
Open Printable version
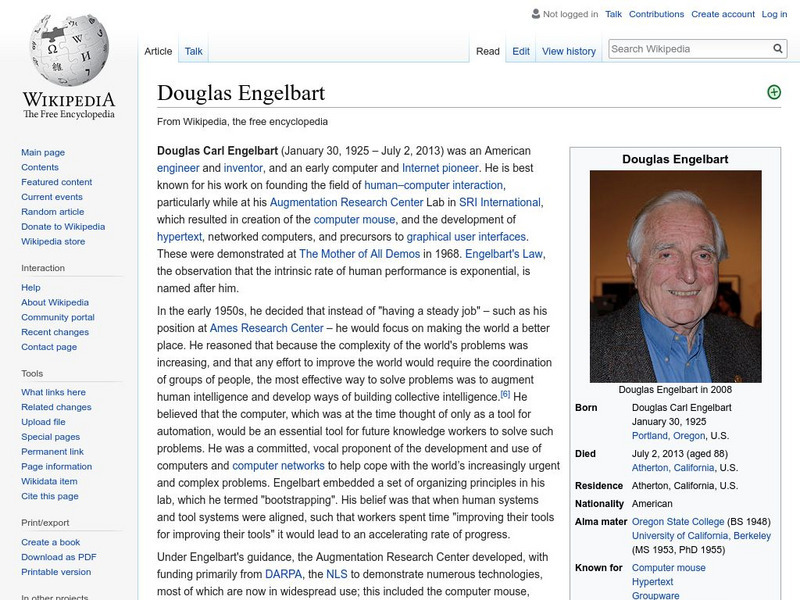coord(56,571)
